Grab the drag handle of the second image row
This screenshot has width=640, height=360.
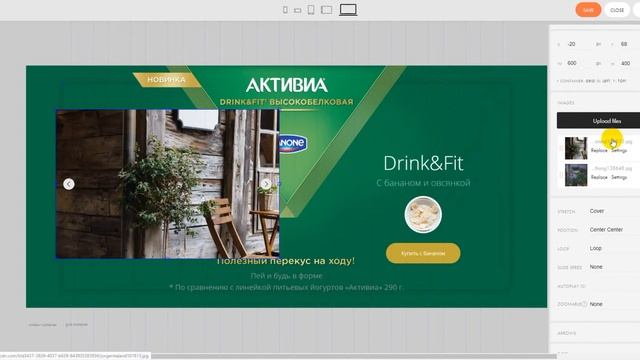[x=561, y=175]
